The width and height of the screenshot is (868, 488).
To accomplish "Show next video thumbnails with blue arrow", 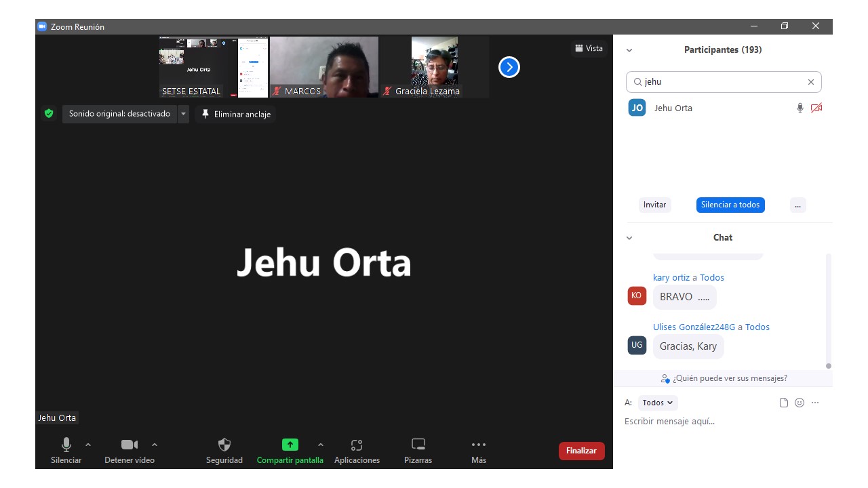I will [509, 67].
